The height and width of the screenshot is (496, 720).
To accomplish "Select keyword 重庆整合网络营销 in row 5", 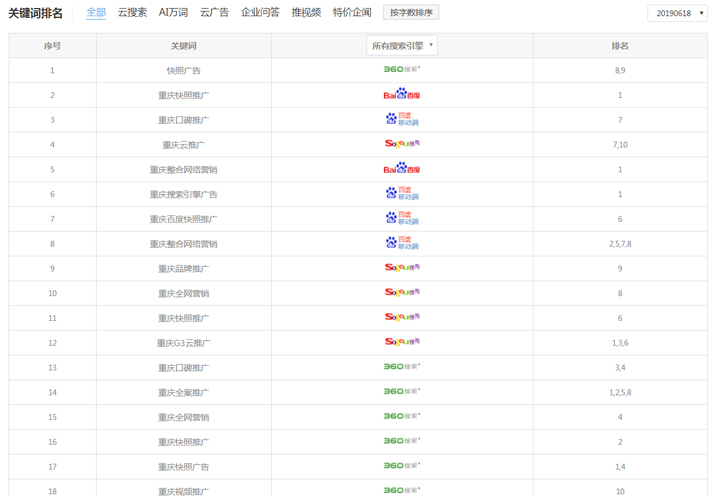I will pos(183,169).
